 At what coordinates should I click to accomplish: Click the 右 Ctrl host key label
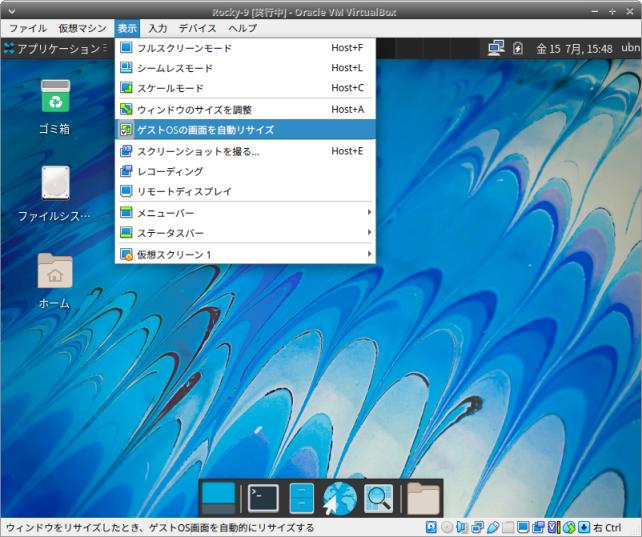pos(607,528)
